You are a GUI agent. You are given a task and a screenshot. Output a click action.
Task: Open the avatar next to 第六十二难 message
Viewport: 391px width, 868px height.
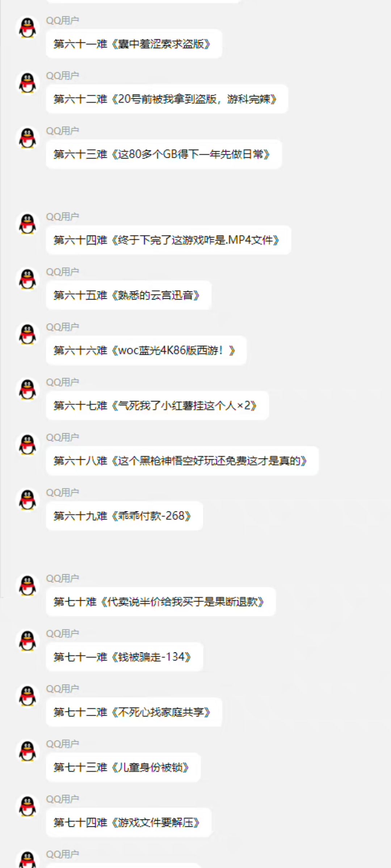pyautogui.click(x=28, y=83)
